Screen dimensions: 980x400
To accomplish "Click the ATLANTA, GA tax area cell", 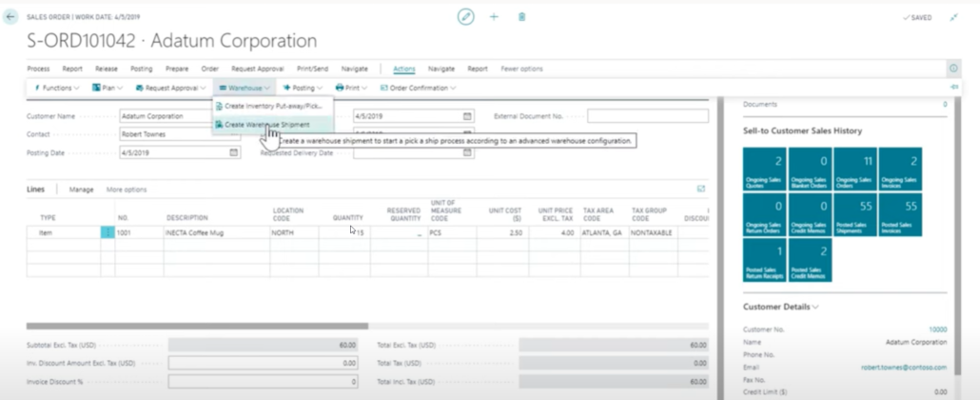I will (x=604, y=232).
